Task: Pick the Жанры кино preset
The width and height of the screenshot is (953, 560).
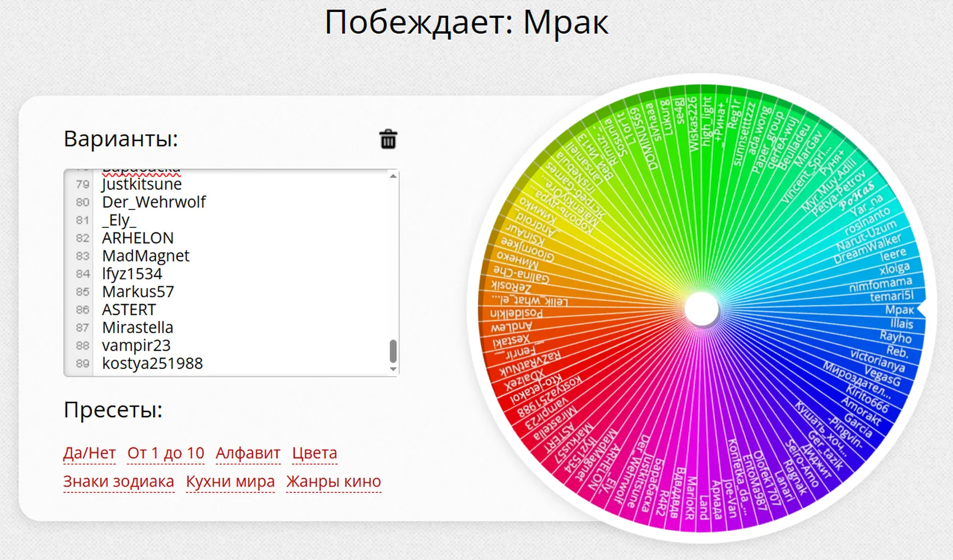Action: coord(334,481)
